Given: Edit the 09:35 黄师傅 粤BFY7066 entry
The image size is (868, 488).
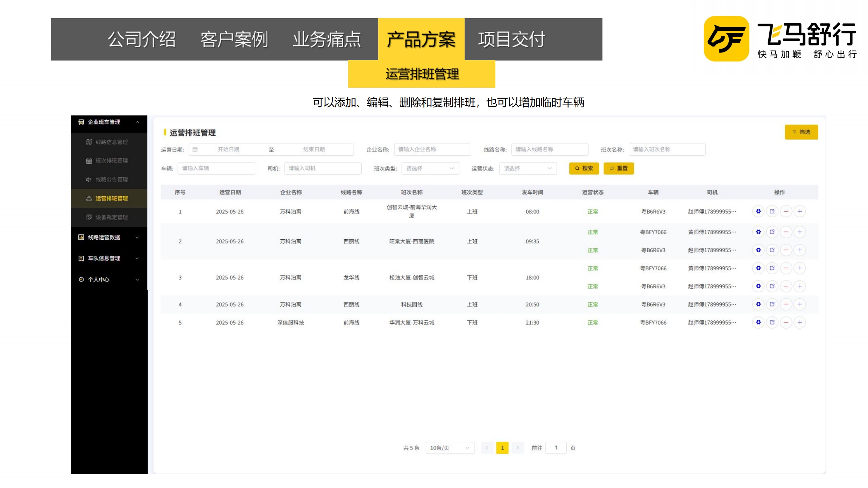Looking at the screenshot, I should [x=758, y=232].
